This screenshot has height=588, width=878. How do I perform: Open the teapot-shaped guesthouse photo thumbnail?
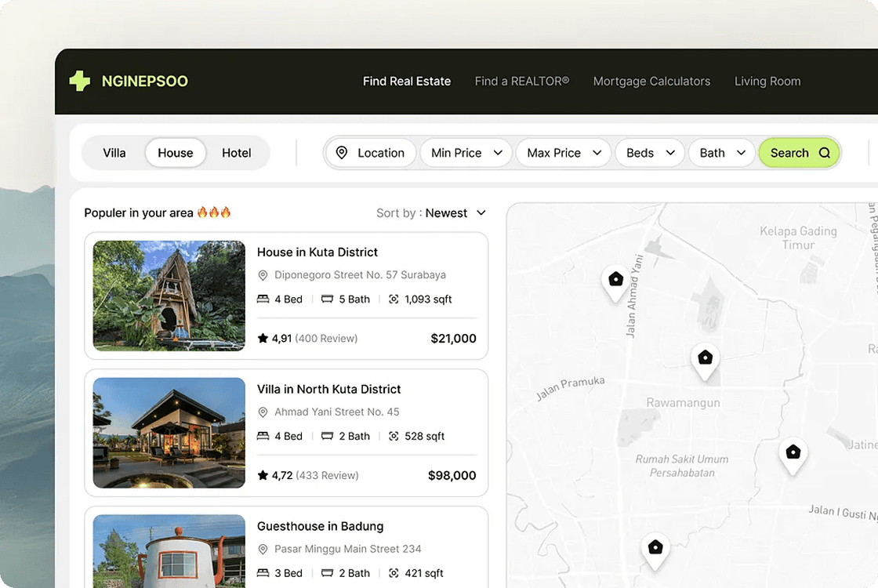(x=169, y=551)
